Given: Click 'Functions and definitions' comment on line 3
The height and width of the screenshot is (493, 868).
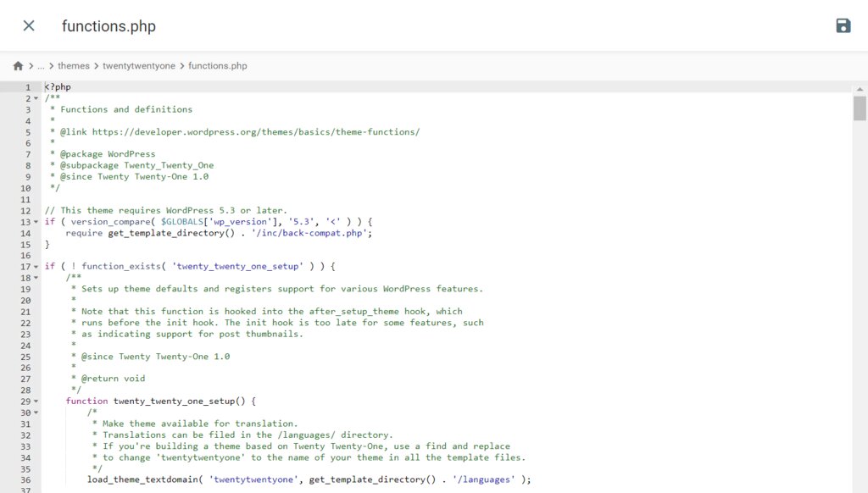Looking at the screenshot, I should tap(126, 109).
